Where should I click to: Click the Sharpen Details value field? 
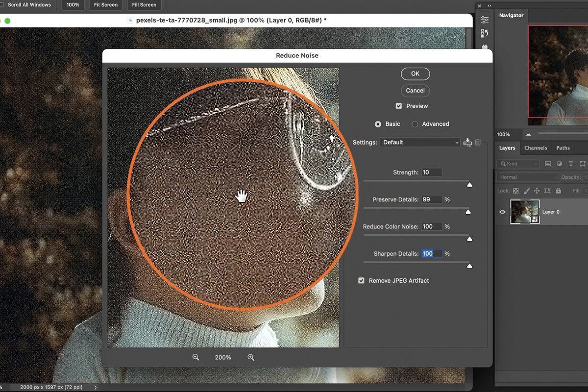(x=431, y=253)
